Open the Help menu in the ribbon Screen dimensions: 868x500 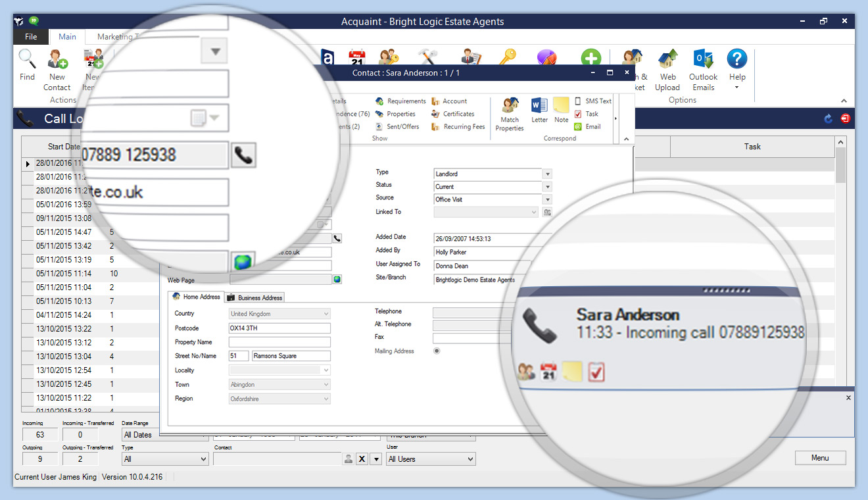pyautogui.click(x=736, y=69)
